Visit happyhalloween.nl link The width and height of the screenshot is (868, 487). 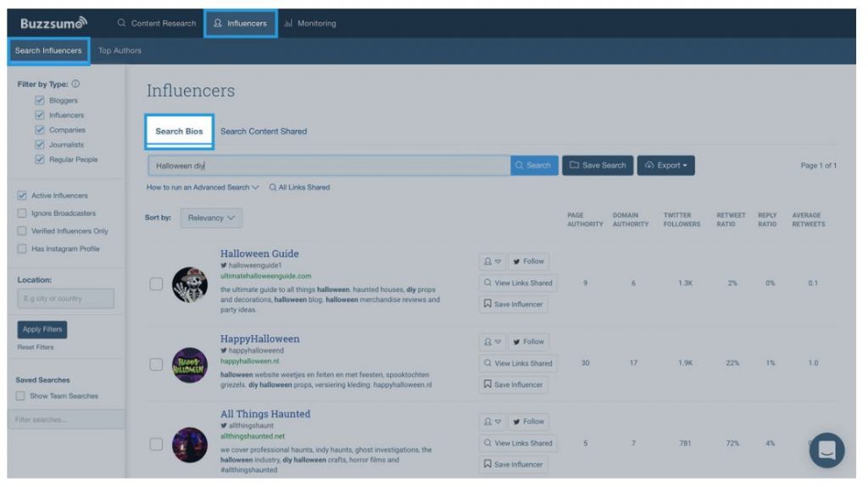pyautogui.click(x=250, y=361)
